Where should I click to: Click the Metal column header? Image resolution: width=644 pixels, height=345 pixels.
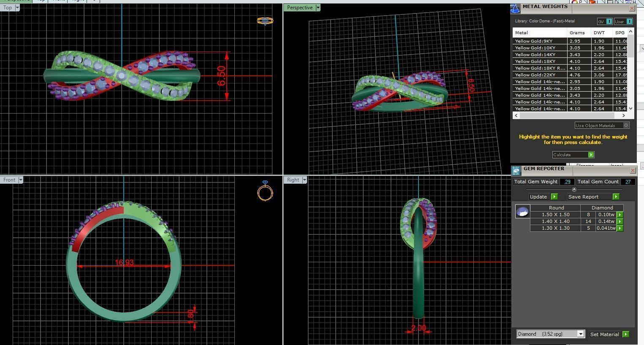coord(540,33)
